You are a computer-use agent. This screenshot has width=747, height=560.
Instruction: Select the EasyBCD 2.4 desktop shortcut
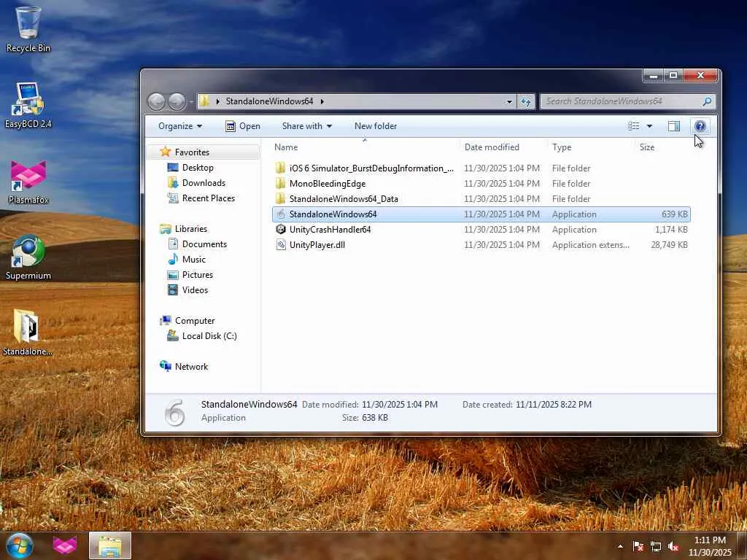28,105
